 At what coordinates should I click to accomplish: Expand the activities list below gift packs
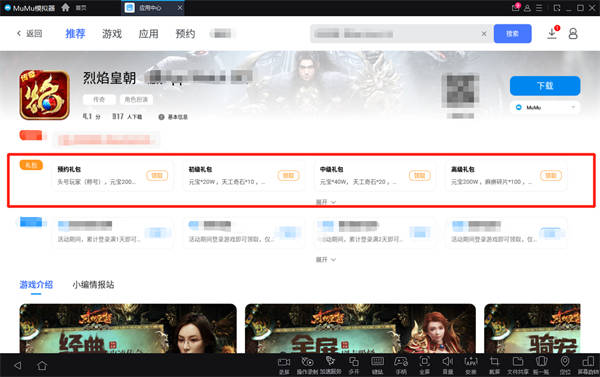tap(326, 259)
